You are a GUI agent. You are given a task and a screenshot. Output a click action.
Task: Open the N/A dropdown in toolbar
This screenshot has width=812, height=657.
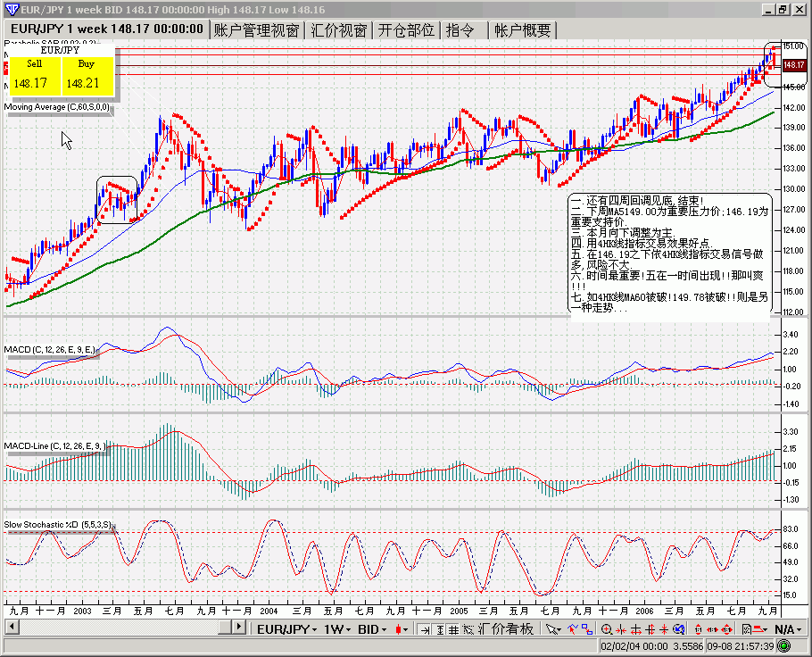[788, 629]
